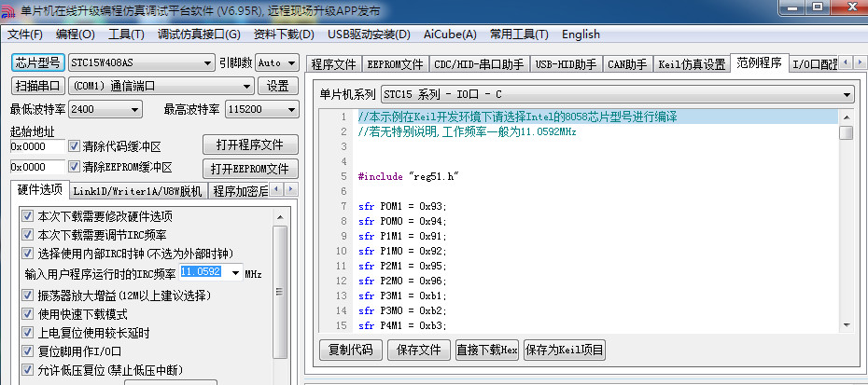Click the first 起始地址 0x0000 field
The height and width of the screenshot is (385, 868).
coord(37,146)
